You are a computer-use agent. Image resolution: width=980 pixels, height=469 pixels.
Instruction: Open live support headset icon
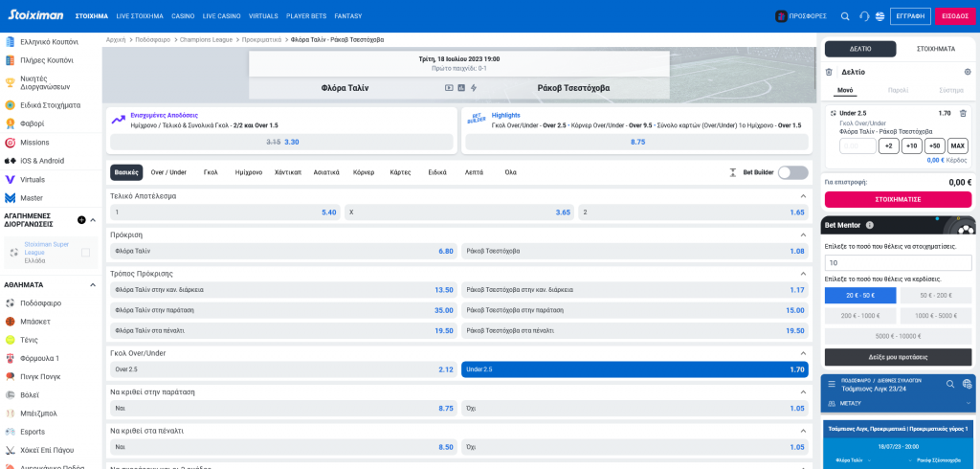(x=864, y=16)
